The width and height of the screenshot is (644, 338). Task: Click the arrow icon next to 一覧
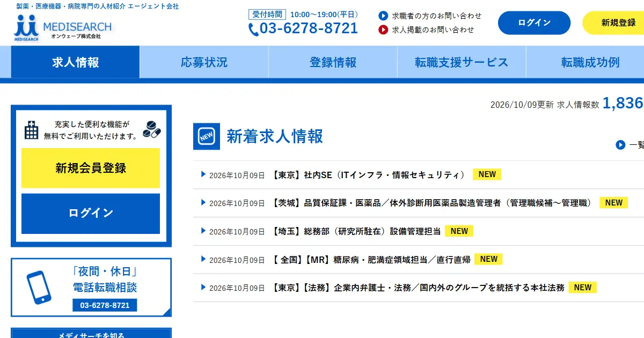click(620, 144)
